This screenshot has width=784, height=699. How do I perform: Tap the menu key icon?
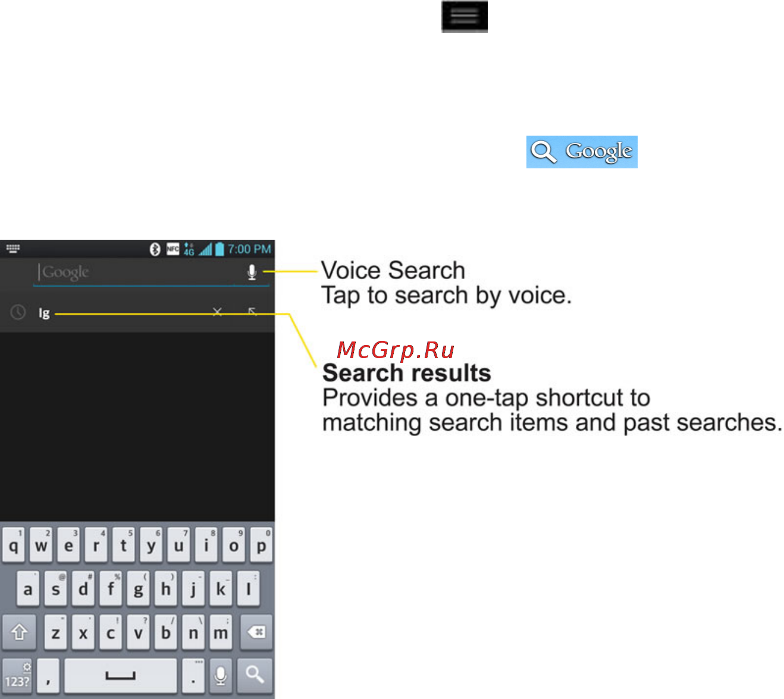[x=465, y=16]
